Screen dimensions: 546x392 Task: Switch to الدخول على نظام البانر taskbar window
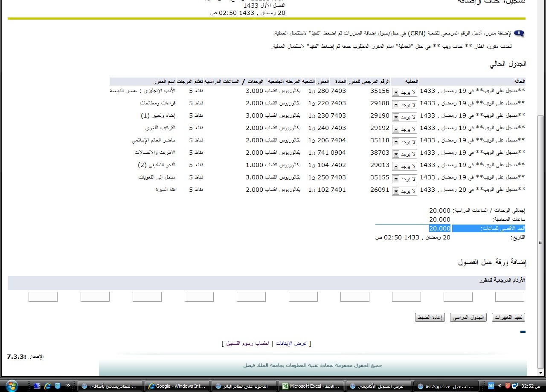244,386
